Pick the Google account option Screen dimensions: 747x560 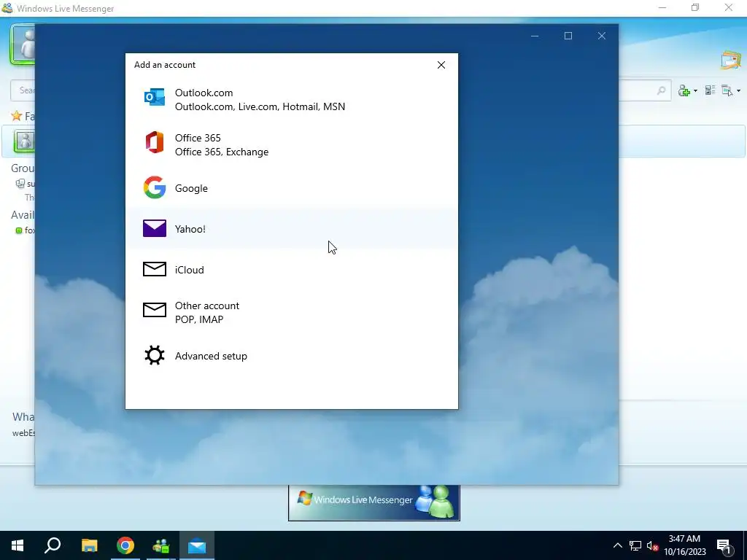point(292,188)
